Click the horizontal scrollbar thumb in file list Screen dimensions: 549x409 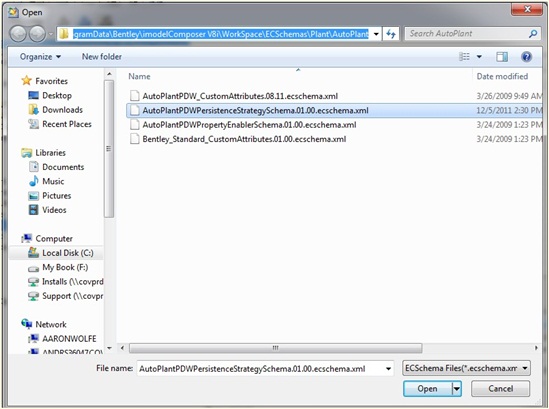click(x=276, y=348)
